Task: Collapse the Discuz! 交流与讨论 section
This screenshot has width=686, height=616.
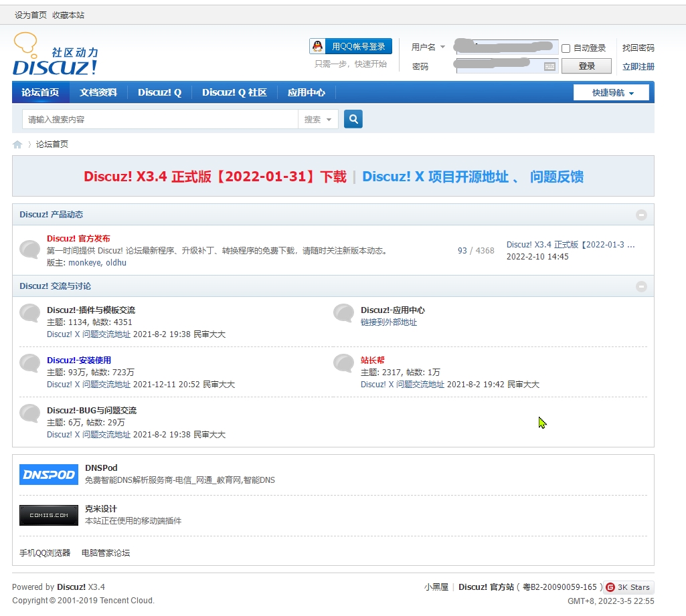Action: tap(641, 286)
